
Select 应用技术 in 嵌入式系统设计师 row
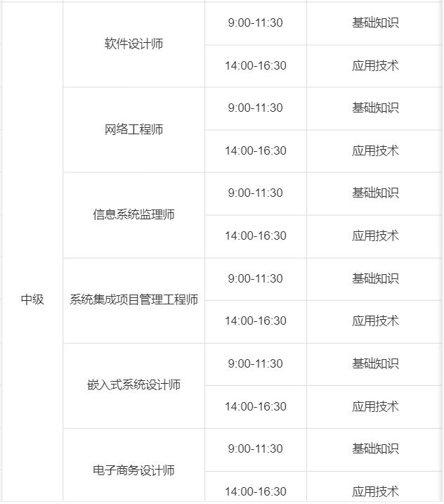tap(375, 406)
